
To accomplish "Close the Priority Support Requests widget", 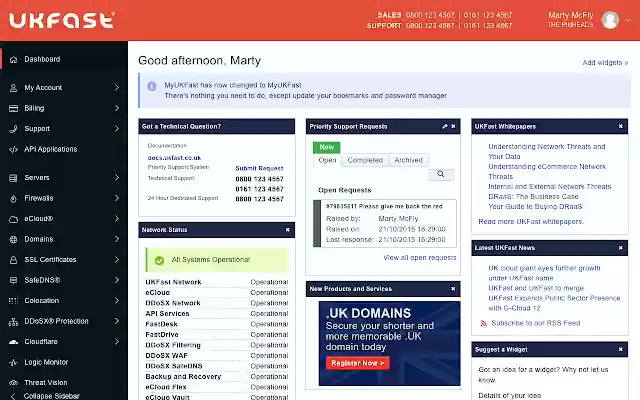I will (x=453, y=127).
